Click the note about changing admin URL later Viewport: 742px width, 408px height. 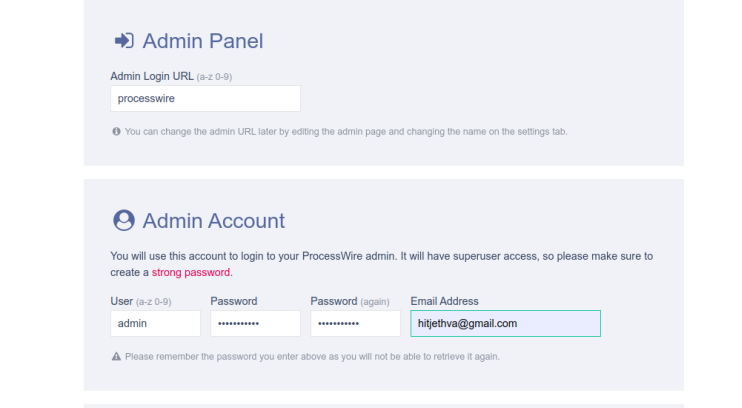(346, 131)
